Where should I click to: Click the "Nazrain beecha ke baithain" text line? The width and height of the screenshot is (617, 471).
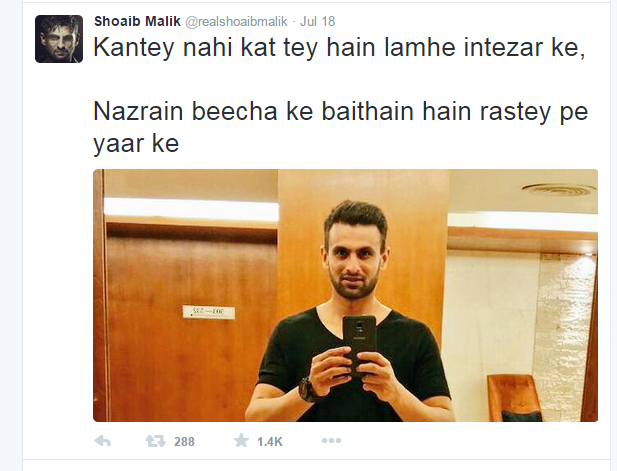click(x=253, y=112)
